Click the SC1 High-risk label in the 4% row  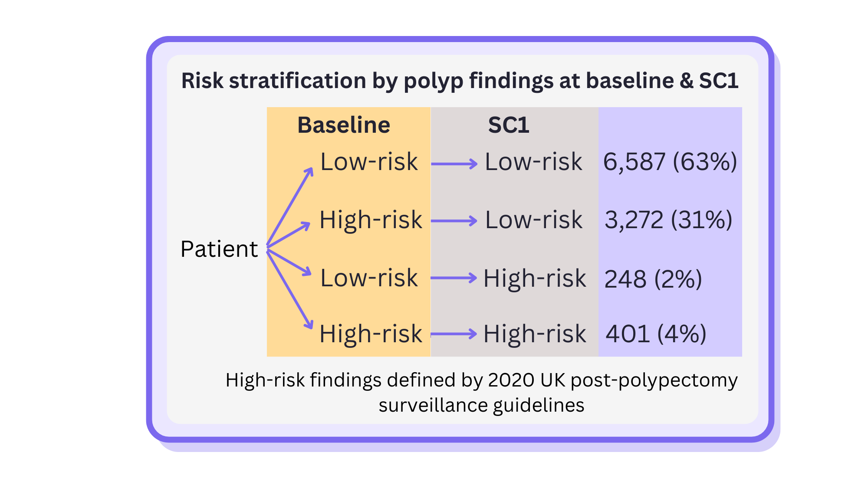coord(535,334)
